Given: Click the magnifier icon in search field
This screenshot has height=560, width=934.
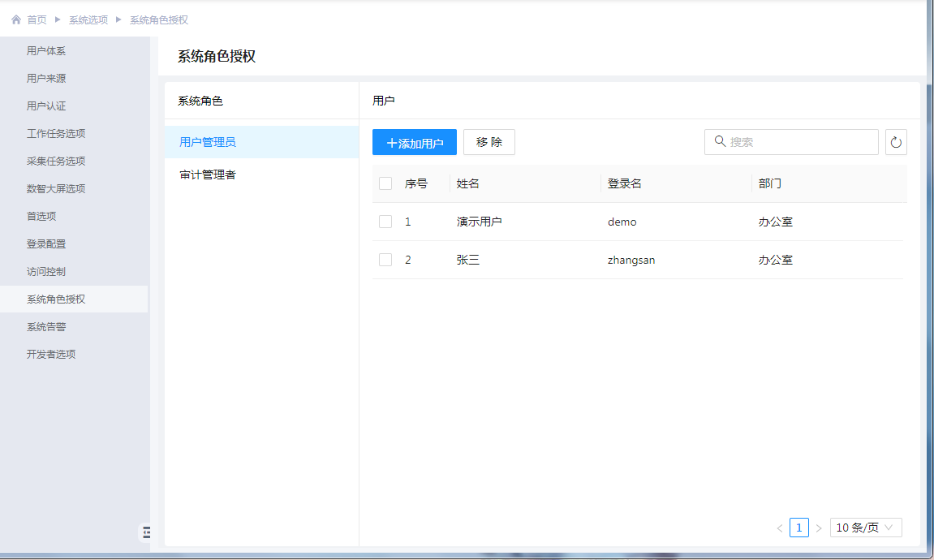Looking at the screenshot, I should pyautogui.click(x=720, y=141).
